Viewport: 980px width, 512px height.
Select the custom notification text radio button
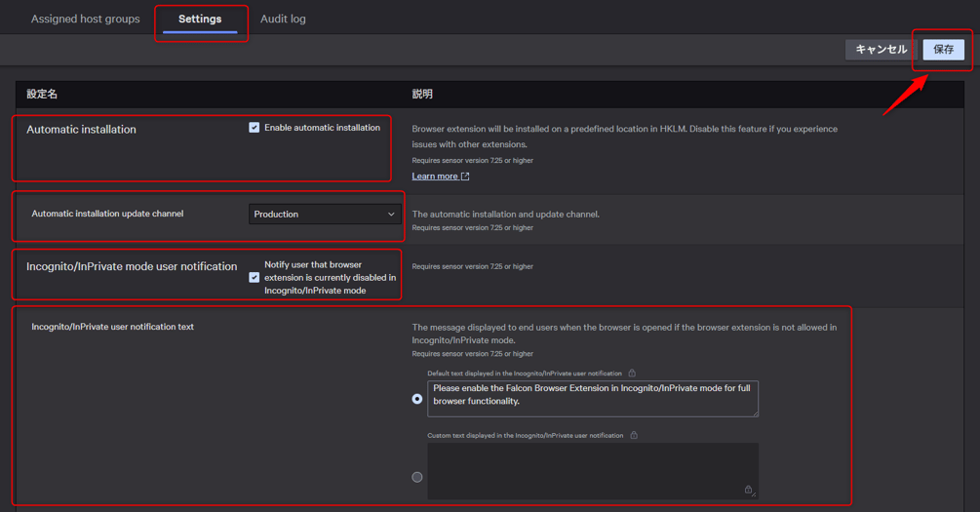[417, 477]
